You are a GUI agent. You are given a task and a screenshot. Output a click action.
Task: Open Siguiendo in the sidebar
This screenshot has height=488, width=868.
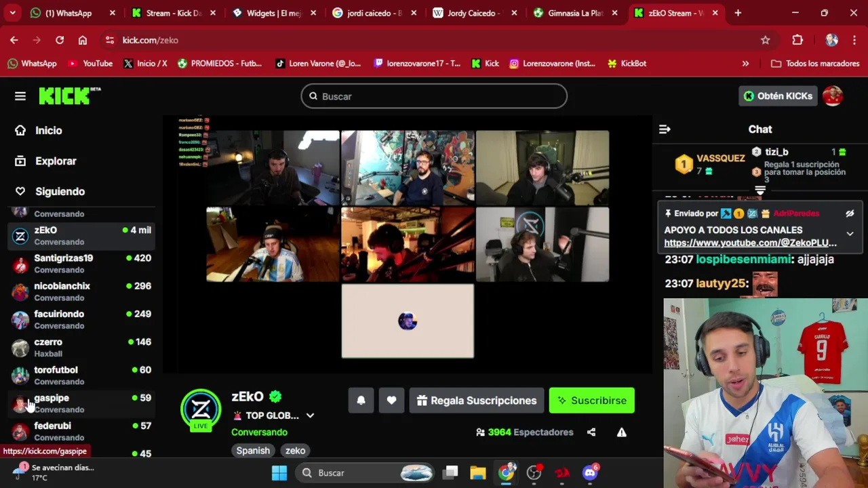tap(60, 191)
